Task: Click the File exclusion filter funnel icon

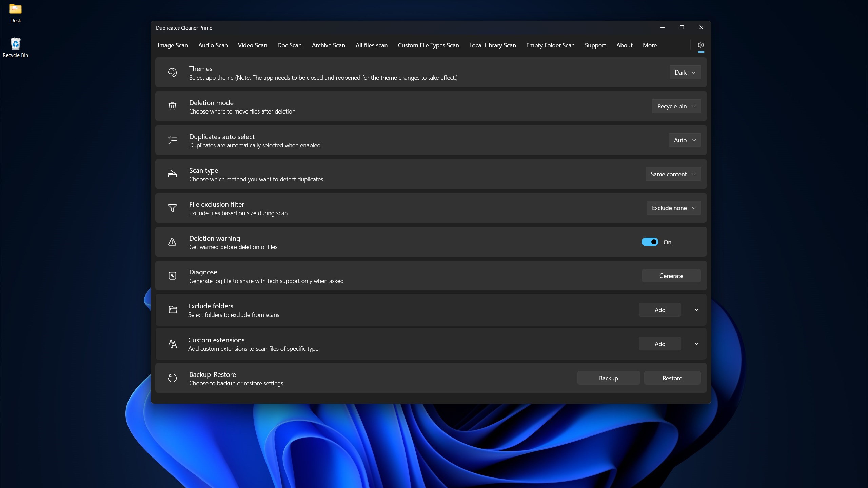Action: [x=172, y=208]
